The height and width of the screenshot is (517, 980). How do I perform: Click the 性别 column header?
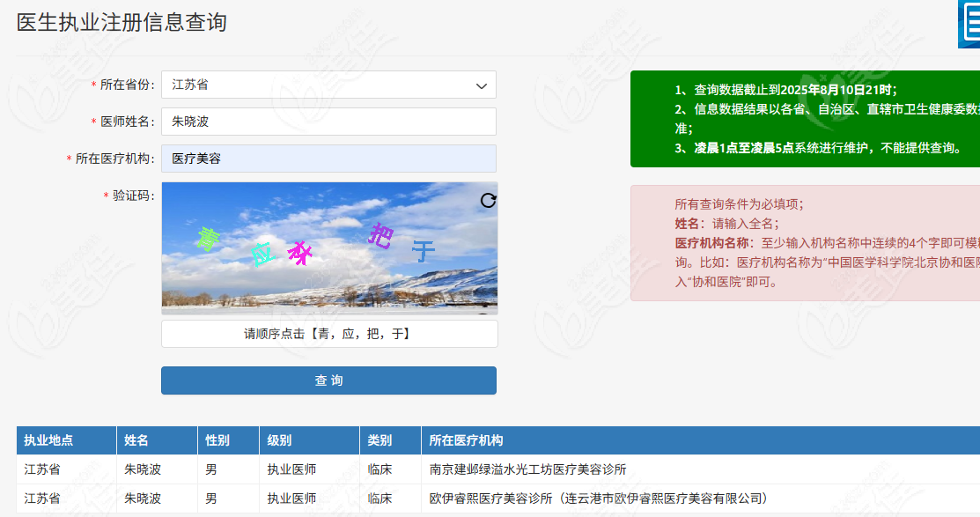217,440
